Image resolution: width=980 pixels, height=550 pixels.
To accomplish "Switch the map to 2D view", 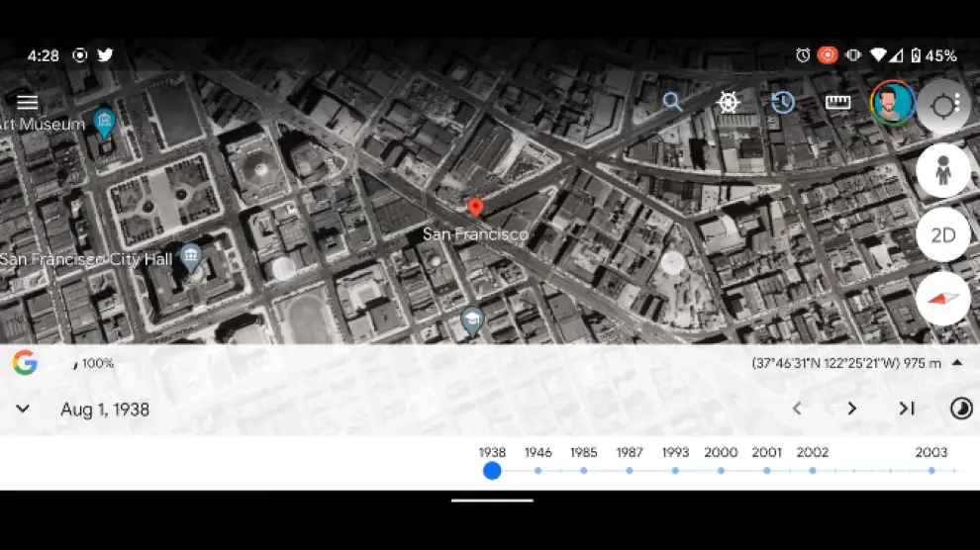I will tap(942, 234).
